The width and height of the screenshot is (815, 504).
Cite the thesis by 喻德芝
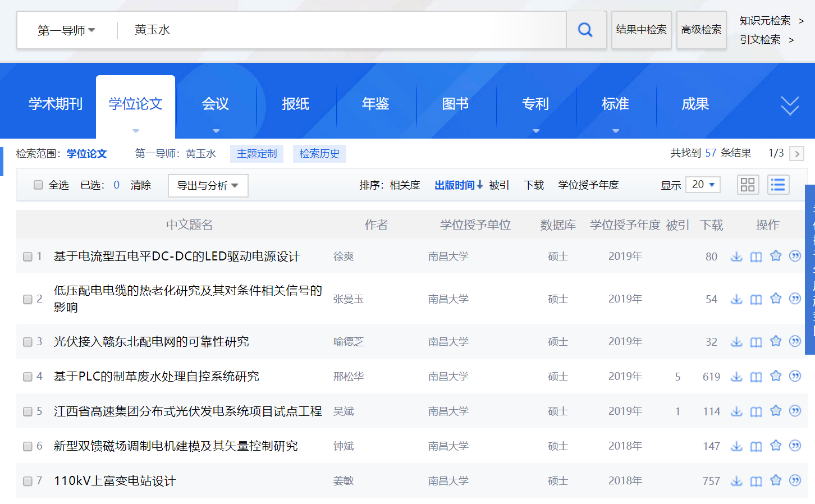[795, 341]
